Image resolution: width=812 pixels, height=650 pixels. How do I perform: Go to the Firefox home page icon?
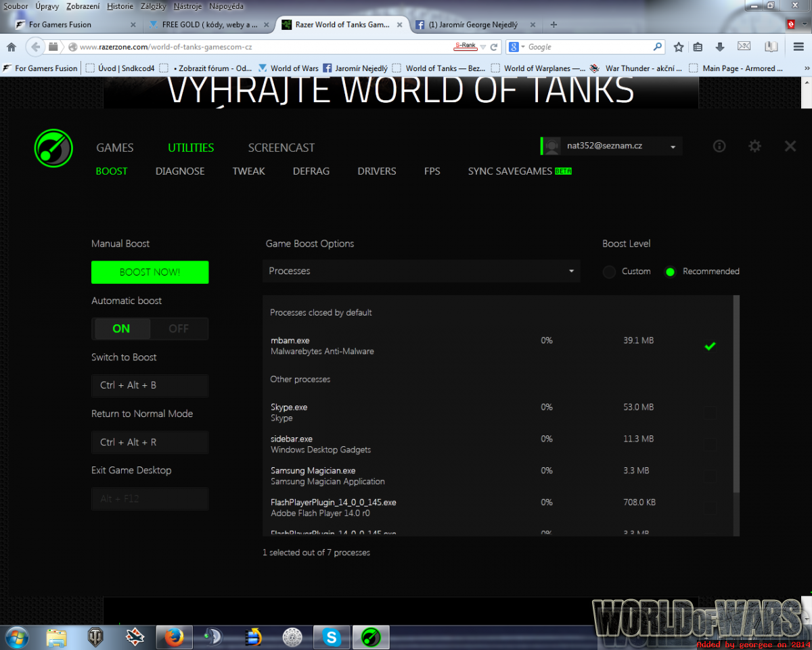[12, 47]
